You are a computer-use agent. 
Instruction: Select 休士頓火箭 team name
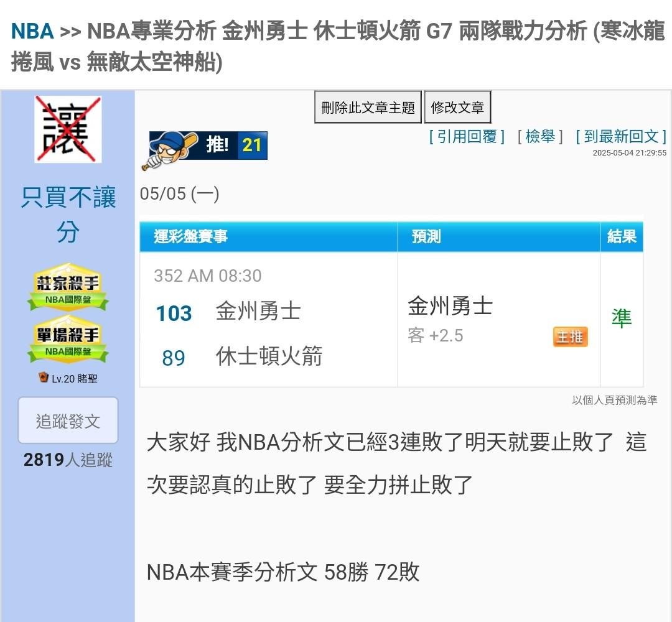[269, 356]
